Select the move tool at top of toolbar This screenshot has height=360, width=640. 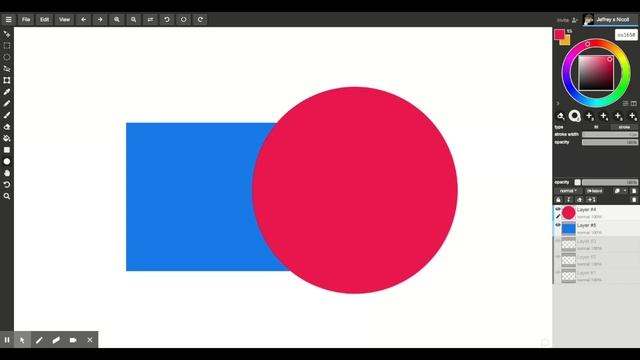(x=7, y=34)
